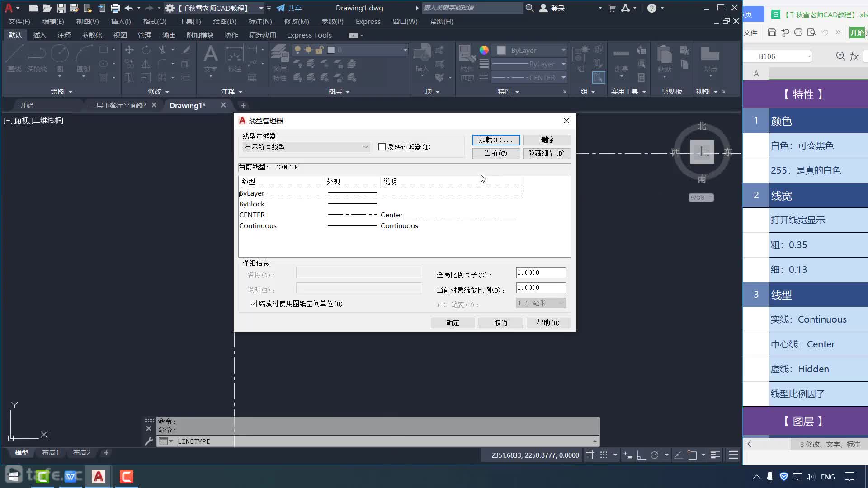This screenshot has width=868, height=488.
Task: Toggle the Invert Filter (反转过滤器) checkbox
Action: [382, 147]
